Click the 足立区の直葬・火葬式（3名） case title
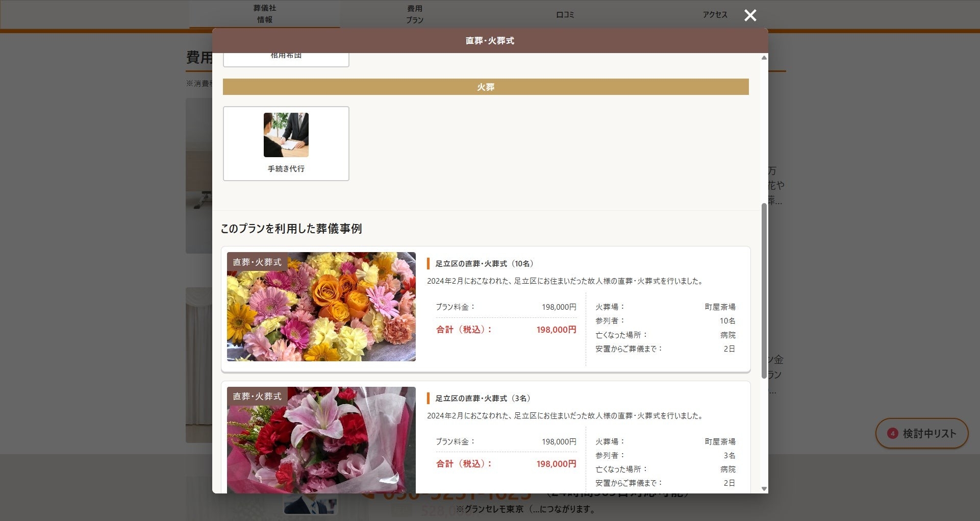The height and width of the screenshot is (521, 980). pos(483,398)
